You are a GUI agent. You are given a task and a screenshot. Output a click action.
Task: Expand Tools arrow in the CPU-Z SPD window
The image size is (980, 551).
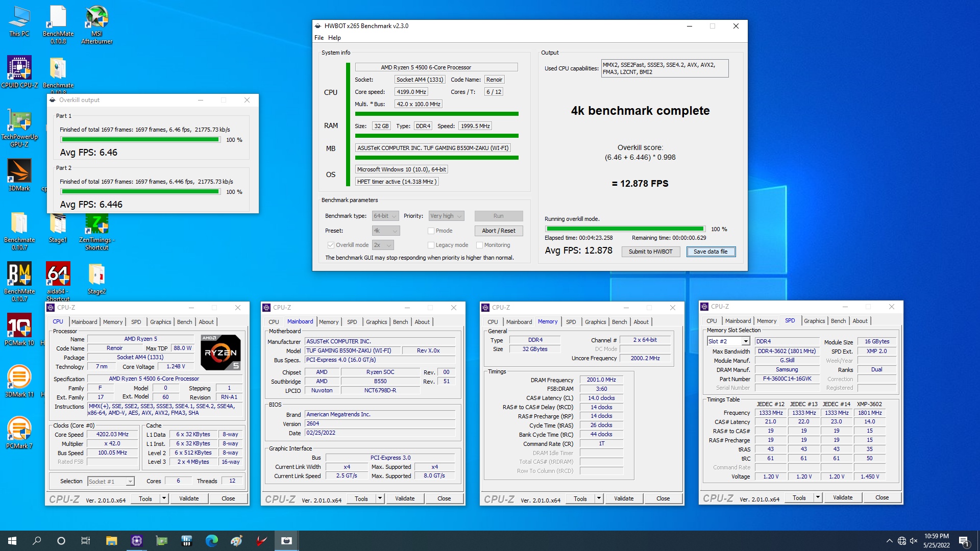[x=818, y=497]
